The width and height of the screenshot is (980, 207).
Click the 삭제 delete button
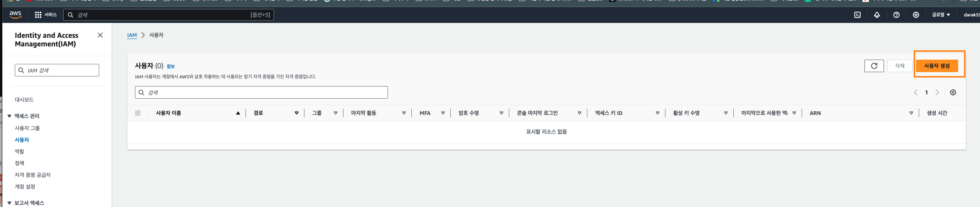pos(900,66)
